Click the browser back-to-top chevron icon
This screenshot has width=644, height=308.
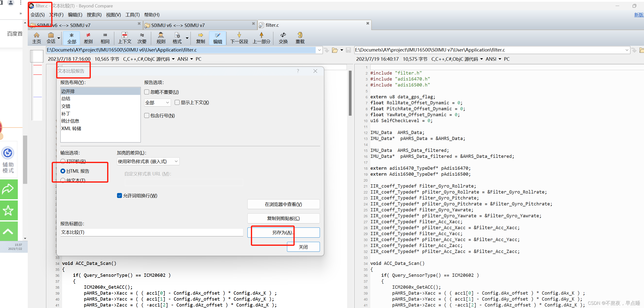click(x=9, y=231)
